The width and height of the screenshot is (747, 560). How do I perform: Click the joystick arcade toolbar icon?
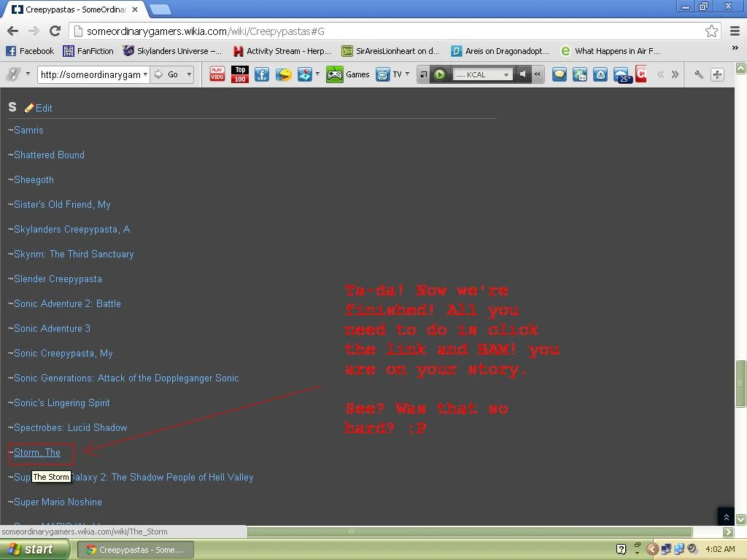(x=304, y=74)
